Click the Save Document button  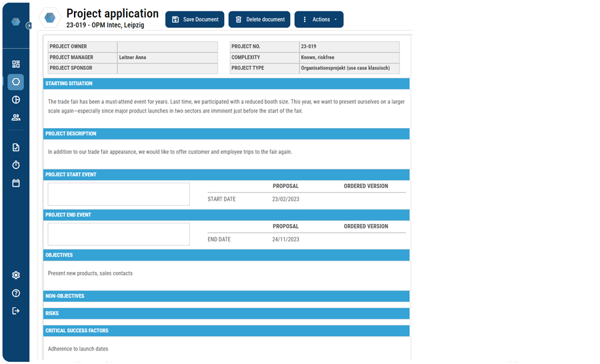point(195,19)
